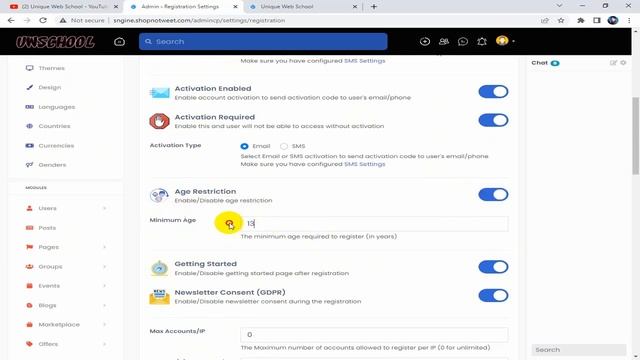Click the Countries globe icon in sidebar
640x360 pixels.
pyautogui.click(x=29, y=126)
